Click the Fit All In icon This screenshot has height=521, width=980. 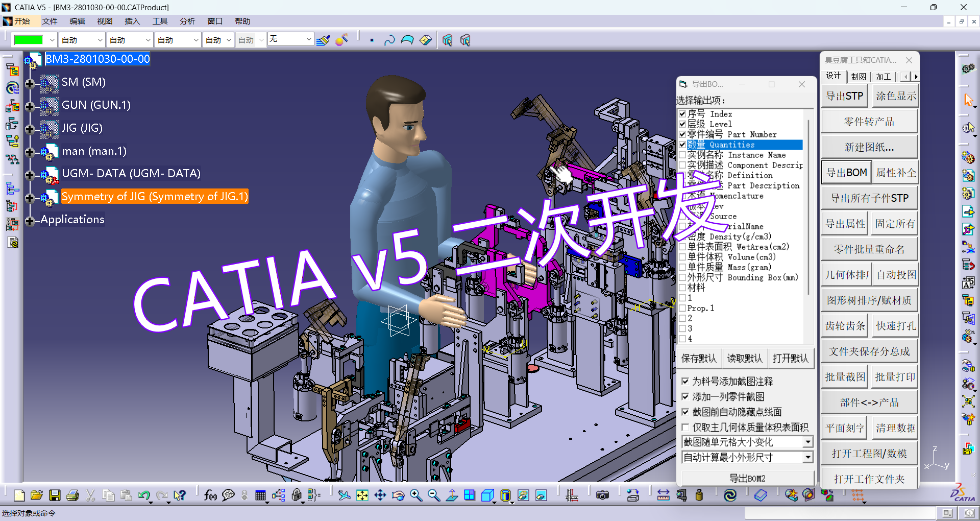(362, 495)
